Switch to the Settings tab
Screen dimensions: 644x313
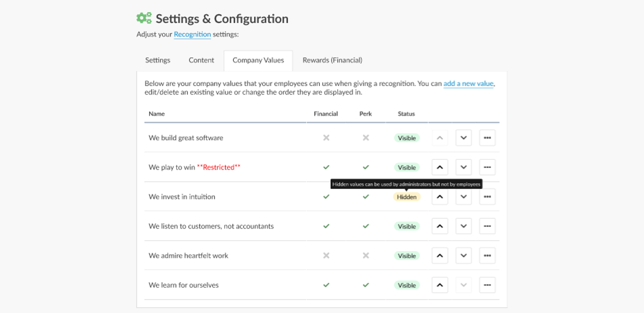[158, 60]
